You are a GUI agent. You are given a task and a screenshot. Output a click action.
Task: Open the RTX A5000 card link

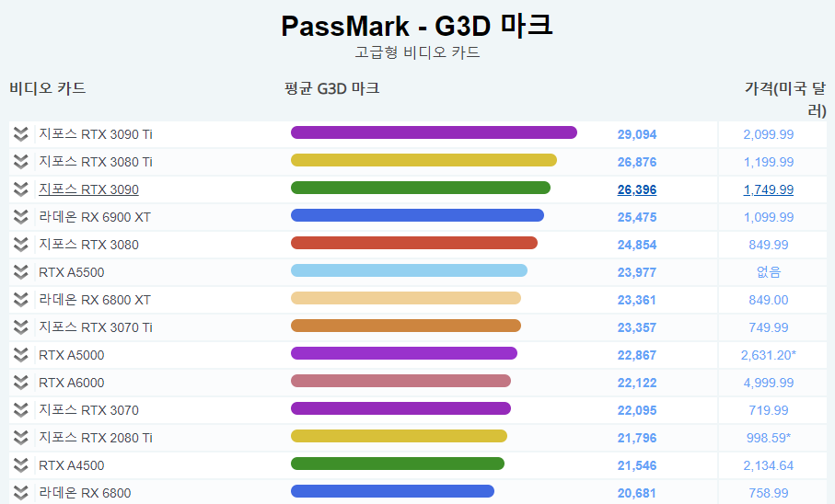click(72, 355)
